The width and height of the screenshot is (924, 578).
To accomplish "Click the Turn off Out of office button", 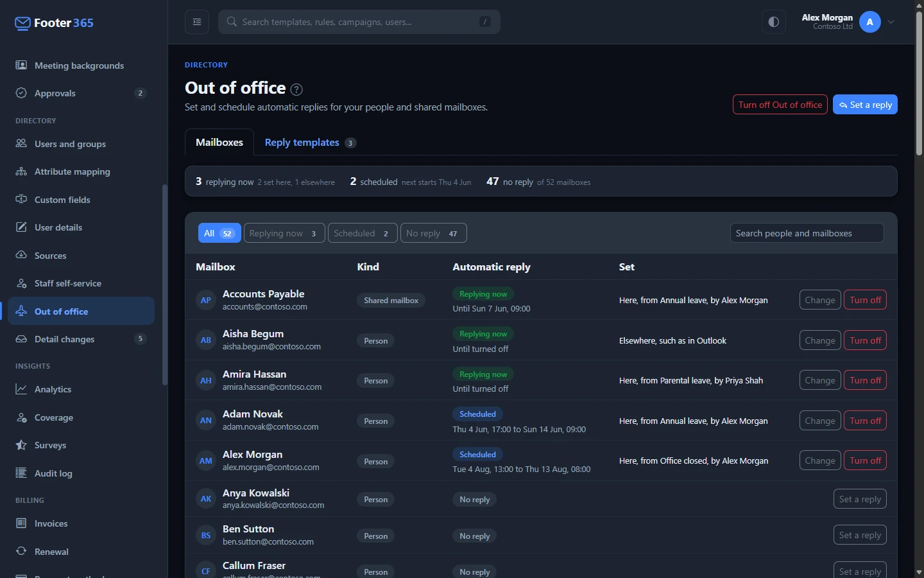I will click(780, 105).
